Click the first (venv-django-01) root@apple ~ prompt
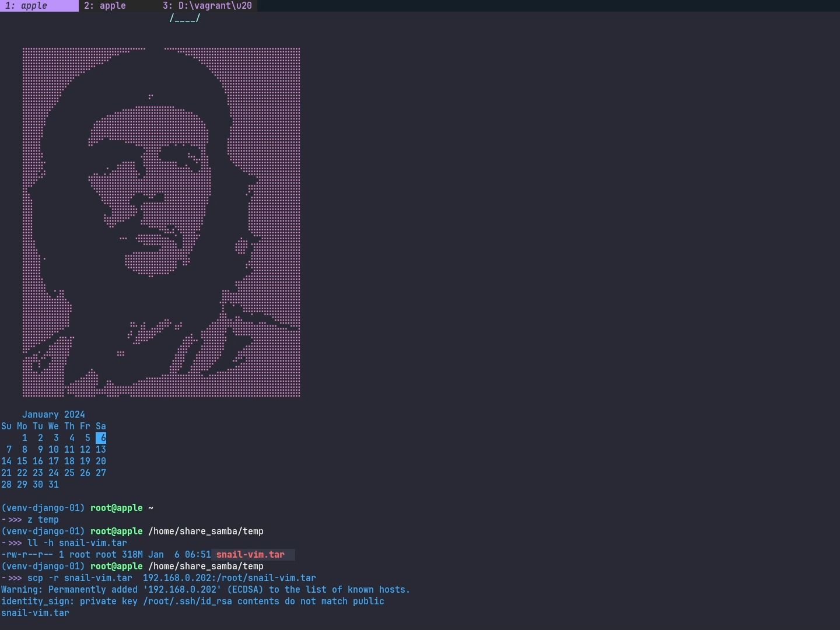Screen dimensions: 840x630 point(78,508)
